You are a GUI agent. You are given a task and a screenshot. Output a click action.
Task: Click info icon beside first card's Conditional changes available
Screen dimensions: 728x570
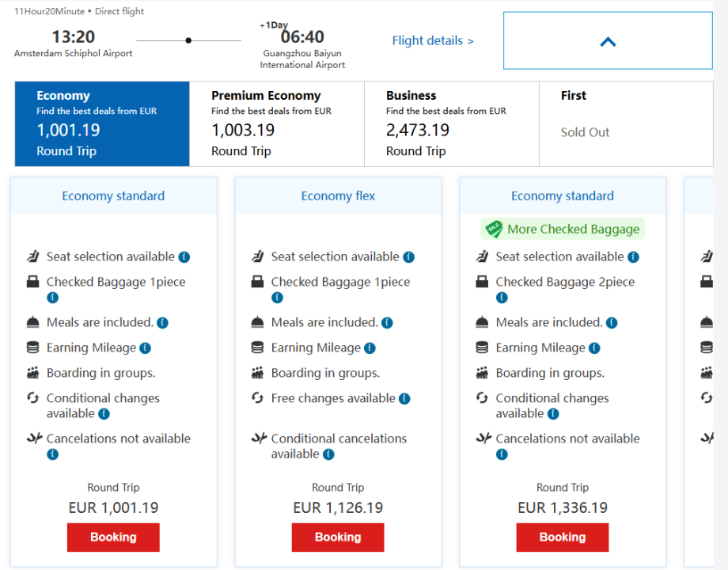pyautogui.click(x=104, y=414)
